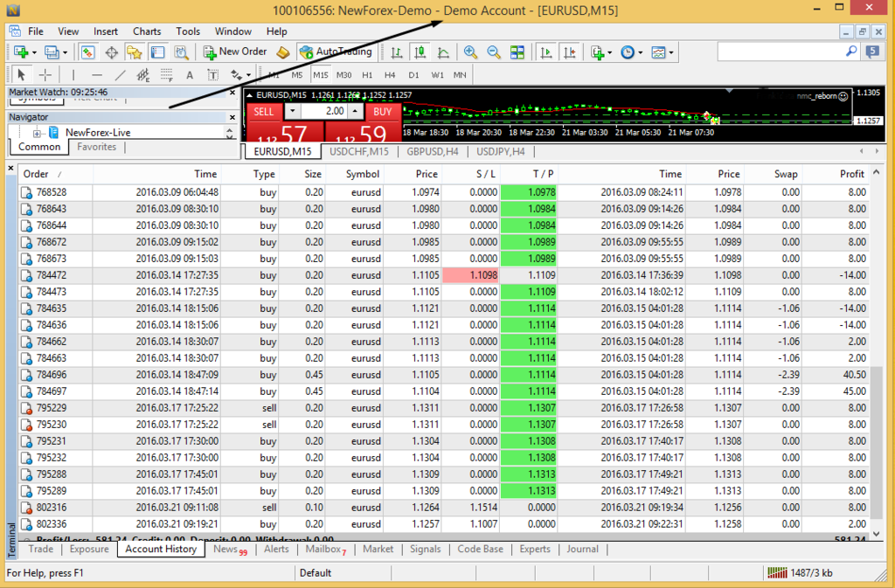Open the Profiles dropdown arrow
The height and width of the screenshot is (588, 895).
[x=65, y=52]
